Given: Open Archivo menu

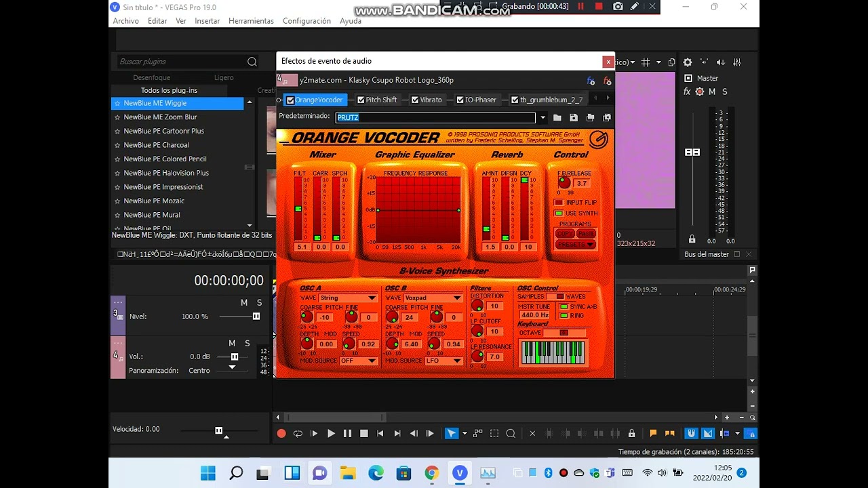Looking at the screenshot, I should (x=126, y=21).
